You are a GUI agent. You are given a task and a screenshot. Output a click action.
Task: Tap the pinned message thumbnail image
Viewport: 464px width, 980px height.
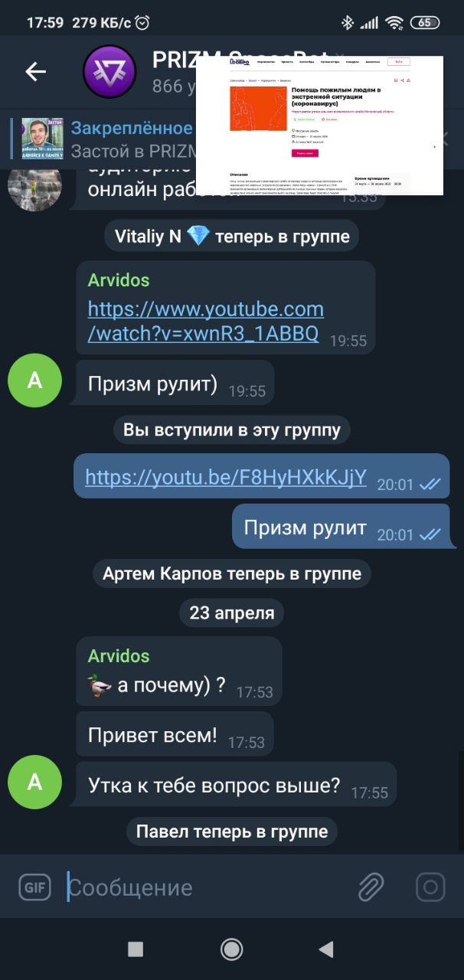pos(42,138)
